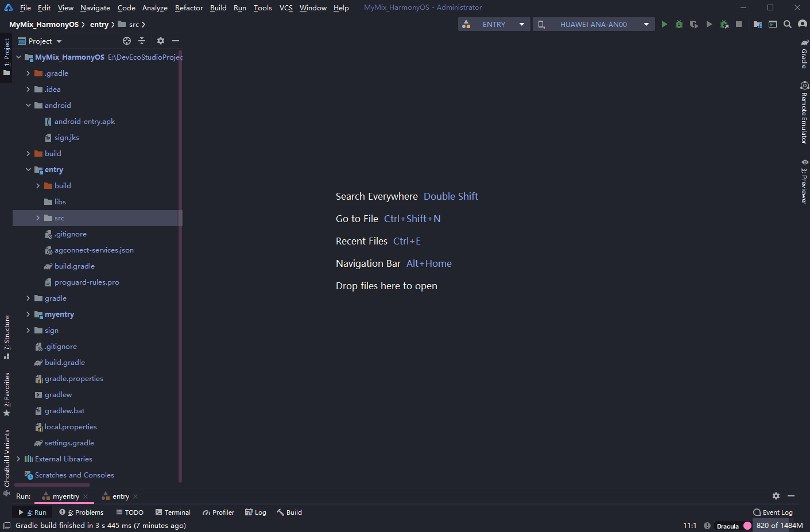Open Project Structure icon in toolbar
Viewport: 810px width, 532px height.
(x=758, y=24)
